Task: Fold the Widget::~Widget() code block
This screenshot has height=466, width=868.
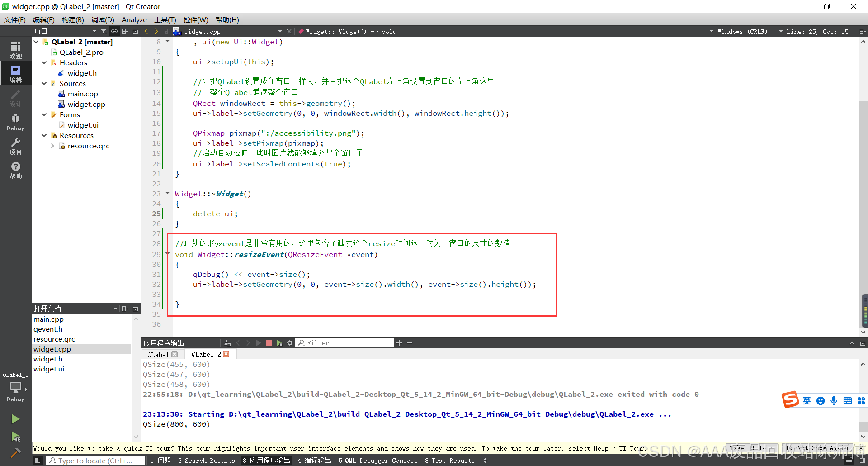Action: tap(167, 193)
